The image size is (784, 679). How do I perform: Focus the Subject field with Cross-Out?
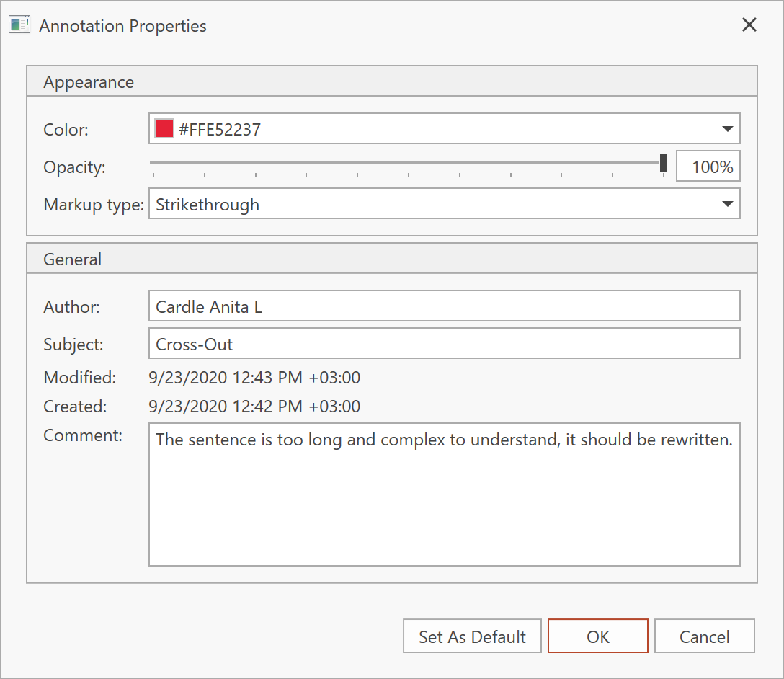[444, 345]
